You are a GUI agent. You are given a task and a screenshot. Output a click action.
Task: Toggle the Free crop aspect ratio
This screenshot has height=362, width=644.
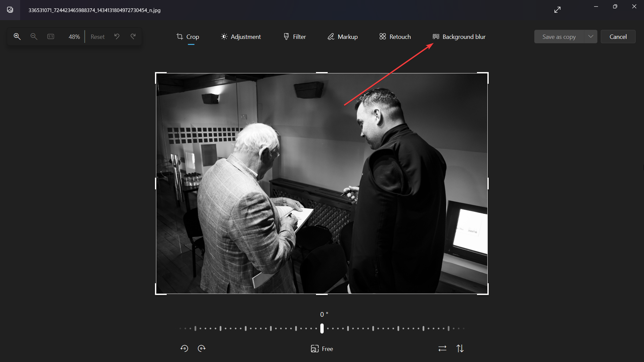(x=322, y=349)
